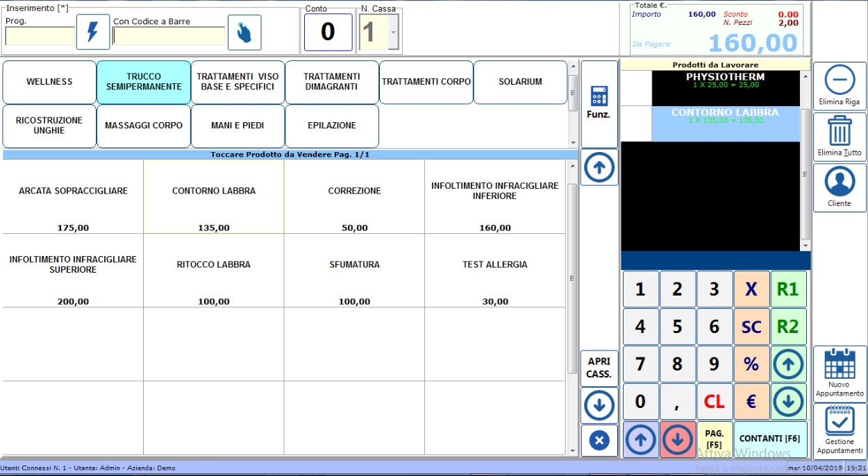868x476 pixels.
Task: Click the Conto number box
Action: pos(328,33)
